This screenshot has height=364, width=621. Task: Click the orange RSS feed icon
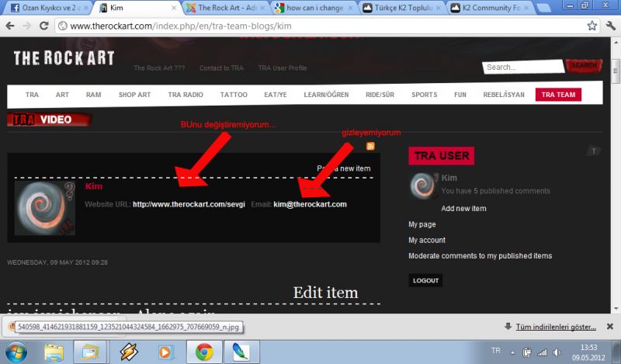370,146
